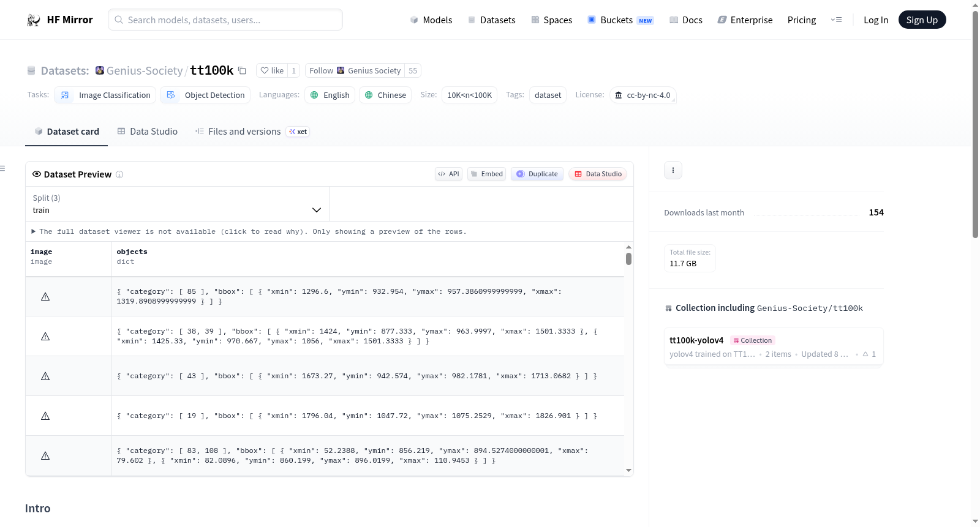Open the Split train dropdown
Viewport: 980px width, 527px height.
click(177, 204)
